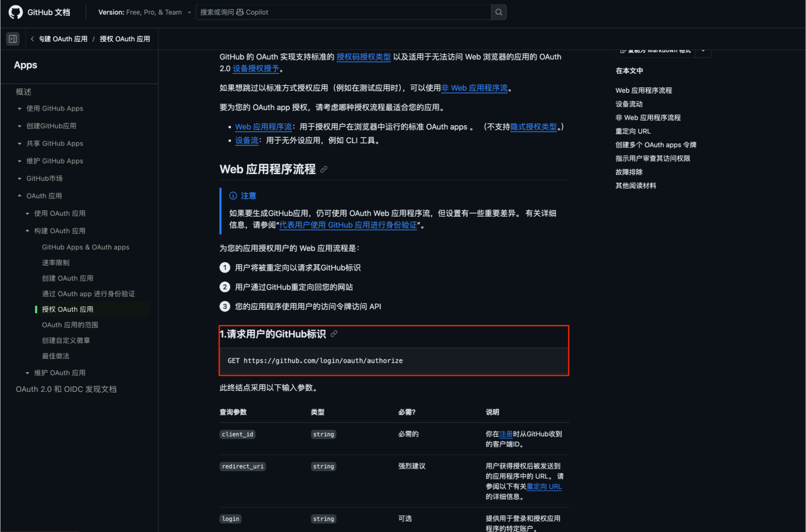The width and height of the screenshot is (806, 532).
Task: Click the 授权 OAuth 应用 breadcrumb
Action: coord(125,39)
